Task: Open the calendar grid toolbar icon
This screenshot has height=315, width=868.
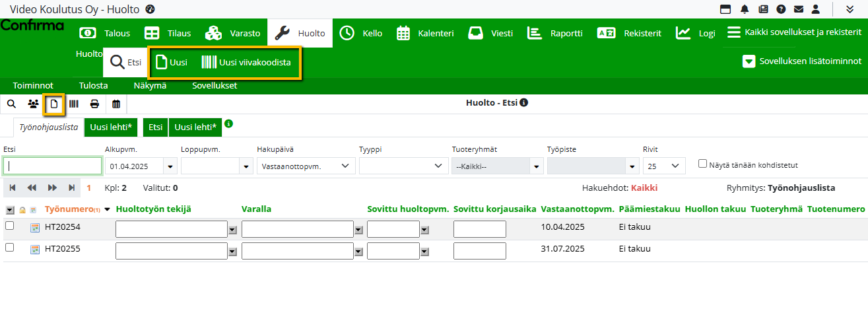Action: [x=116, y=104]
